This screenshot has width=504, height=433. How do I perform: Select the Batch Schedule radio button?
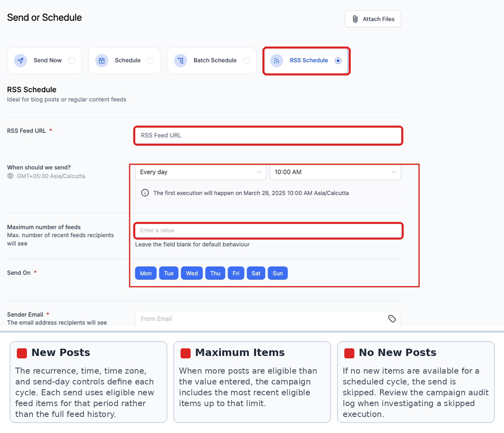pyautogui.click(x=246, y=61)
